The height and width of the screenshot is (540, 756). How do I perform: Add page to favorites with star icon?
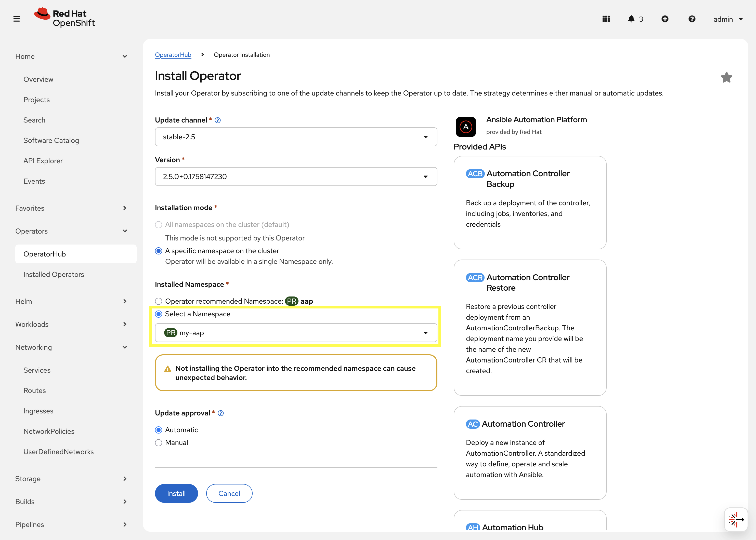pyautogui.click(x=726, y=77)
